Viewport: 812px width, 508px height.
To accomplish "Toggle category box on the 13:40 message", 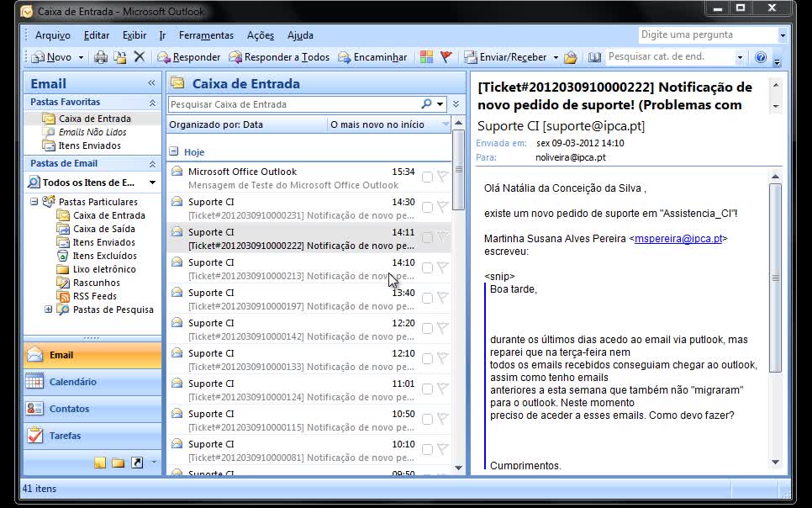I will coord(427,298).
